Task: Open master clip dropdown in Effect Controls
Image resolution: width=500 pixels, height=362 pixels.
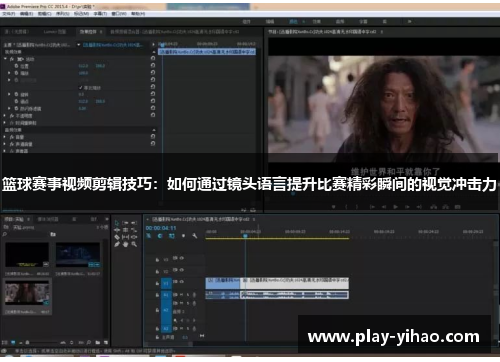Action: click(78, 45)
